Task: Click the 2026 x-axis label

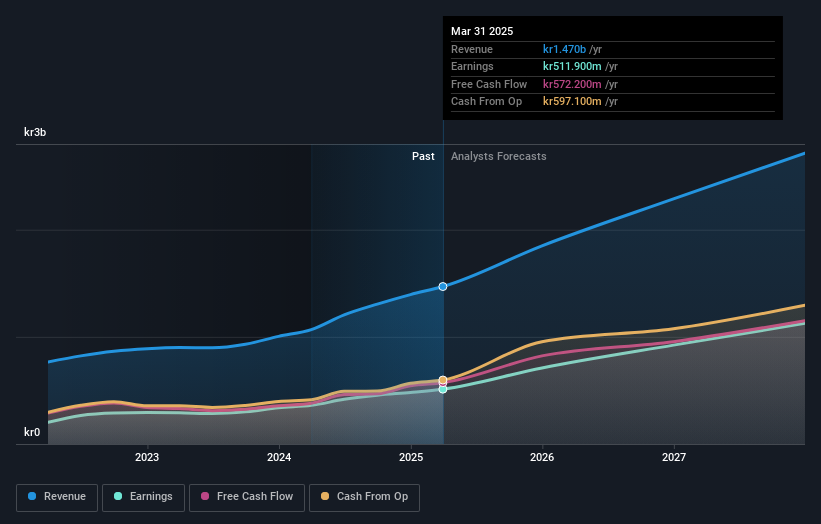Action: coord(542,457)
